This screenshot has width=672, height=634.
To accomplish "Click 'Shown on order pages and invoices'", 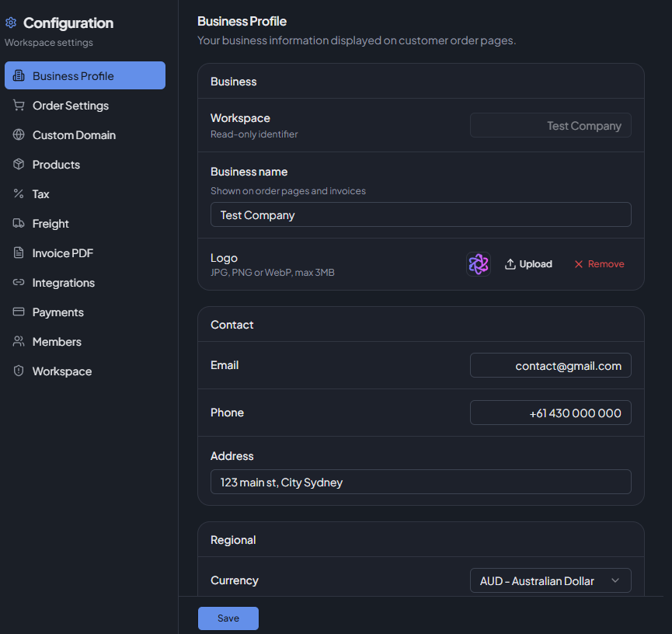I will [x=288, y=191].
